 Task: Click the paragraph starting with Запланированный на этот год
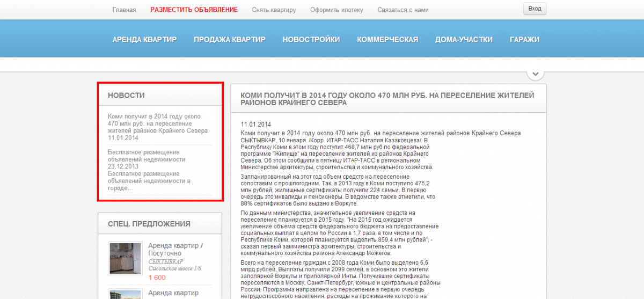(x=338, y=190)
